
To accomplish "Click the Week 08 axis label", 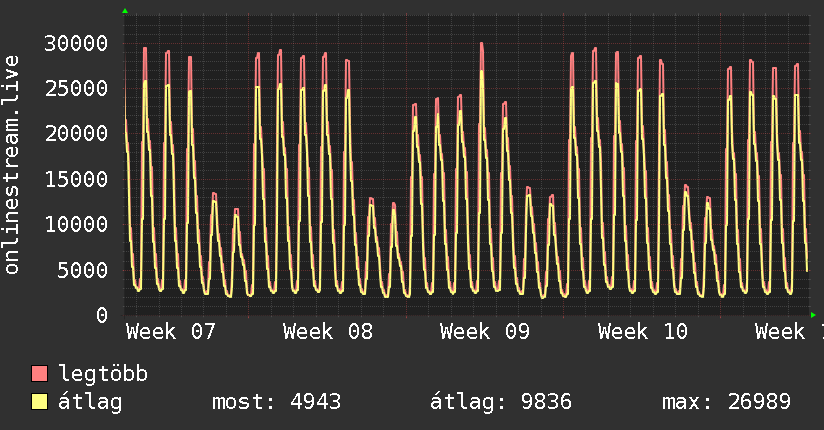I will (x=328, y=331).
